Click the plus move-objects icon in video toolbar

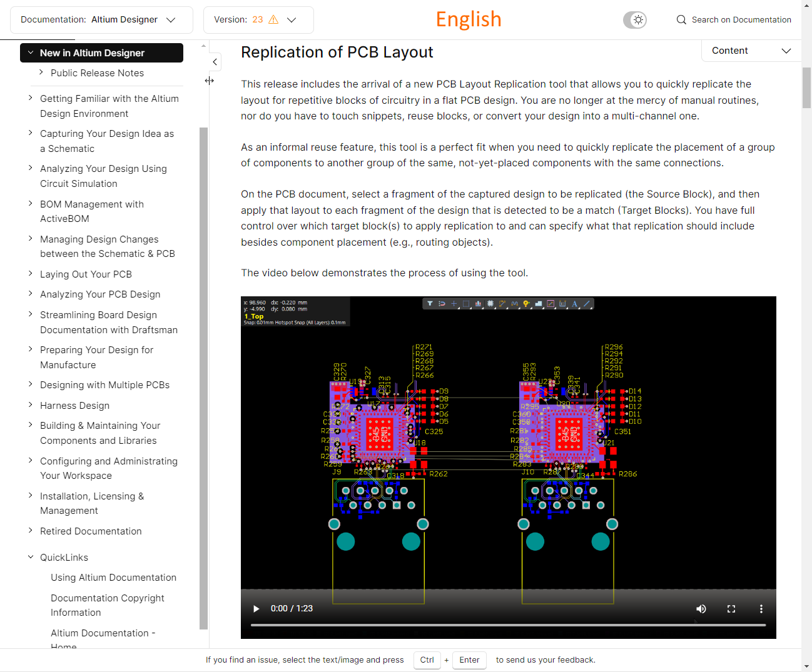(454, 304)
